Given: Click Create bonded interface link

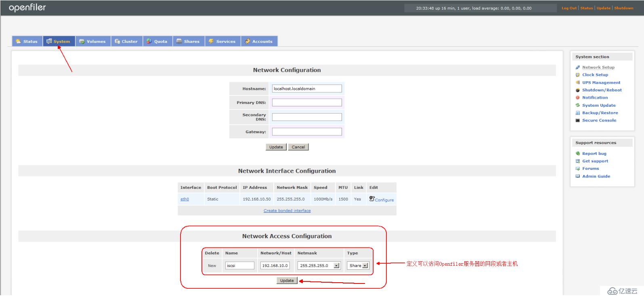Looking at the screenshot, I should tap(287, 211).
